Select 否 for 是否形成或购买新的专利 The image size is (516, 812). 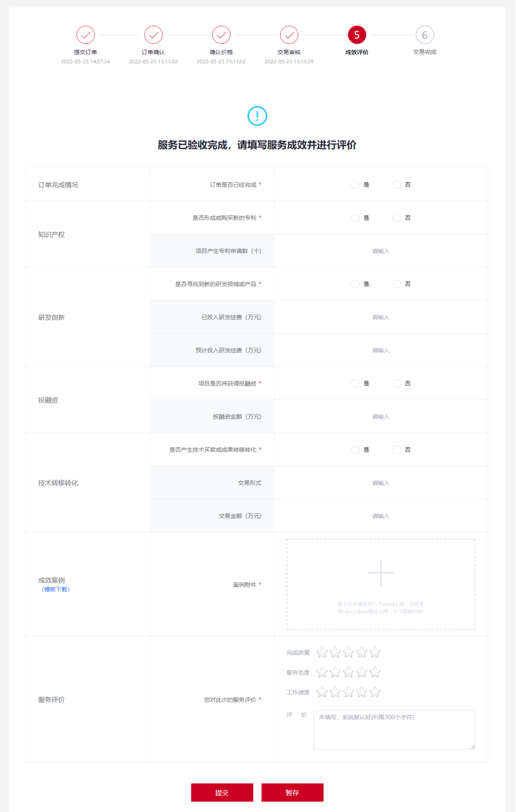[397, 218]
